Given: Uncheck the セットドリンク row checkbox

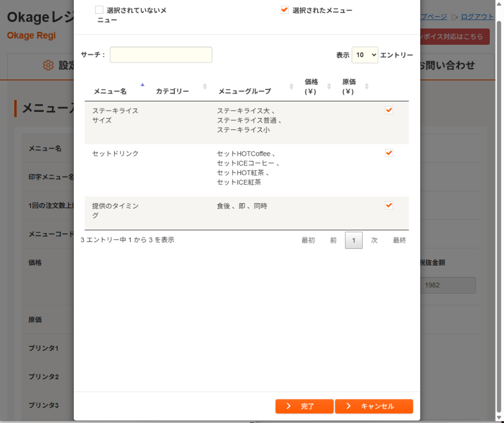Looking at the screenshot, I should [389, 153].
